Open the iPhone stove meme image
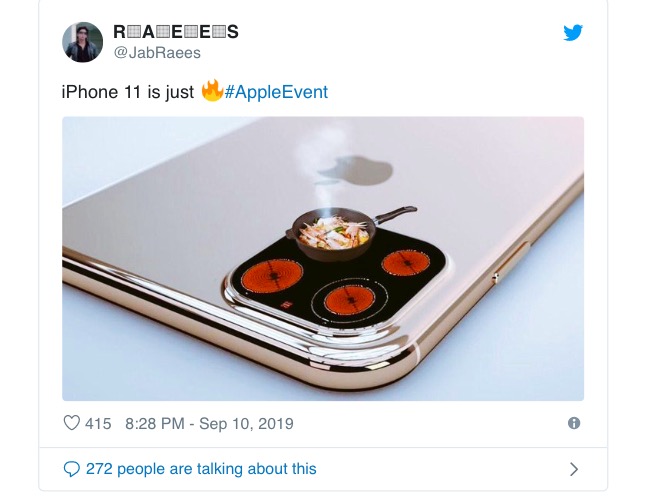Screen dimensions: 646x498 (x=323, y=259)
